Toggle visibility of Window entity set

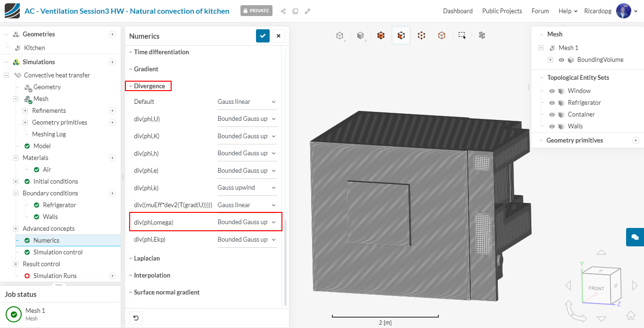(552, 91)
